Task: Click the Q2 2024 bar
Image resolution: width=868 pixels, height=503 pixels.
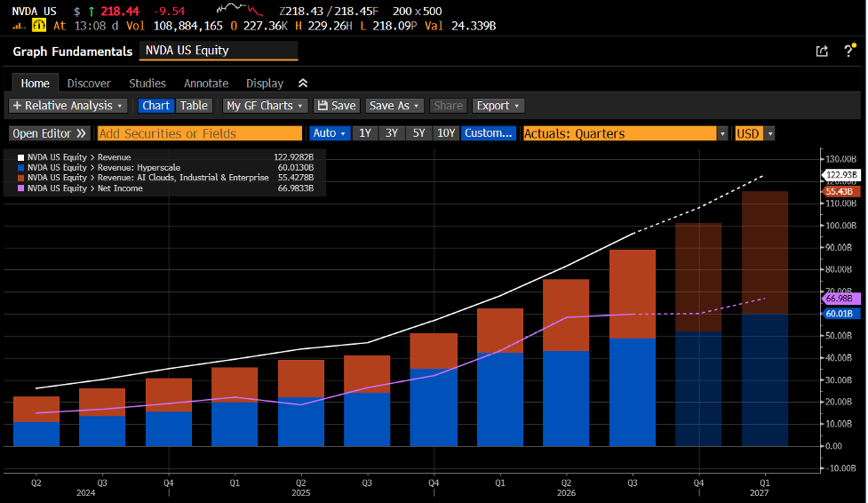Action: click(x=36, y=421)
